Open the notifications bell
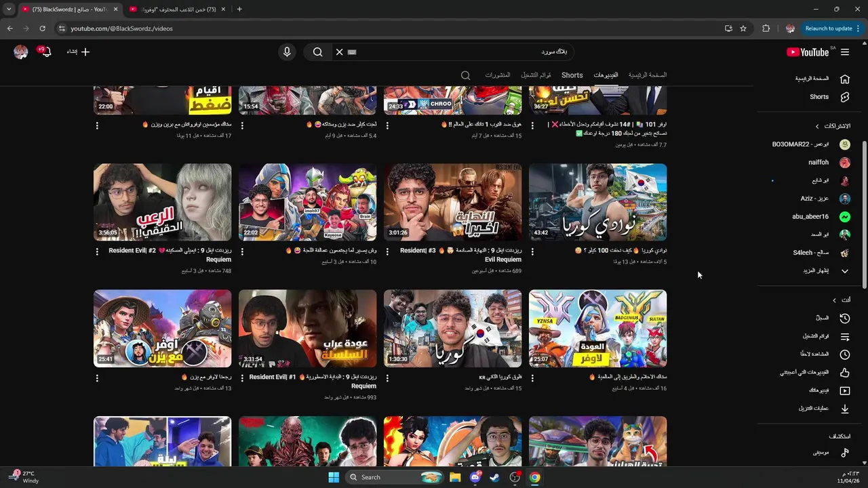The height and width of the screenshot is (488, 868). [45, 52]
